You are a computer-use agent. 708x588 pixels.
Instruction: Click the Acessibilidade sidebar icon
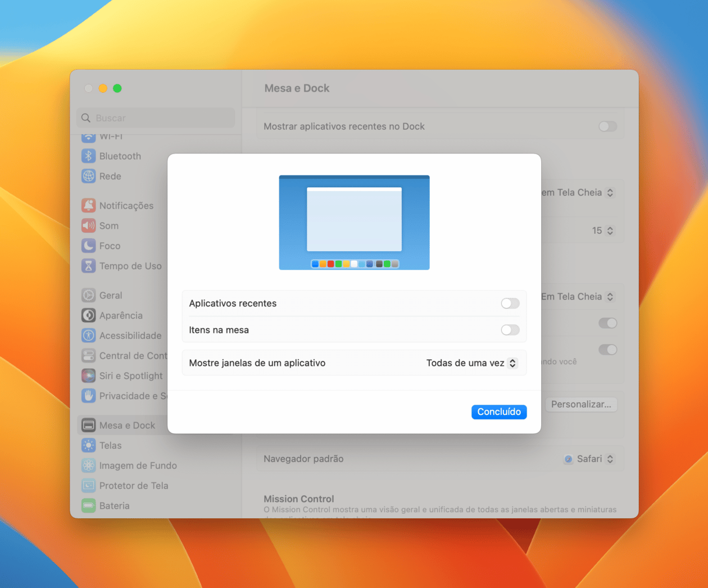click(89, 336)
